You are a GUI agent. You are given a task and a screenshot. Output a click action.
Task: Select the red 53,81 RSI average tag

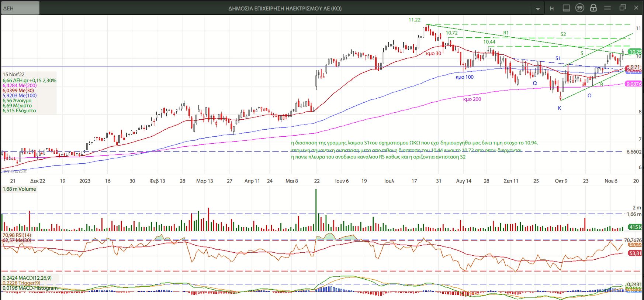click(x=635, y=253)
